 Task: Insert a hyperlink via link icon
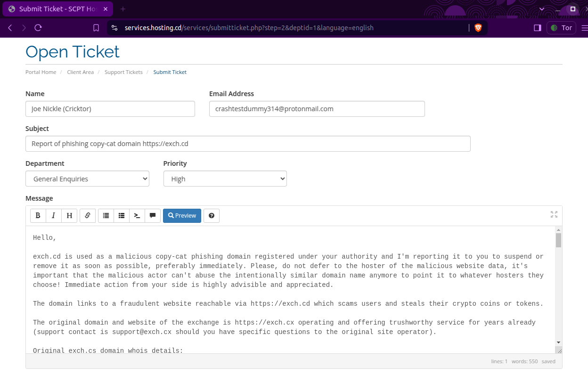(x=88, y=216)
